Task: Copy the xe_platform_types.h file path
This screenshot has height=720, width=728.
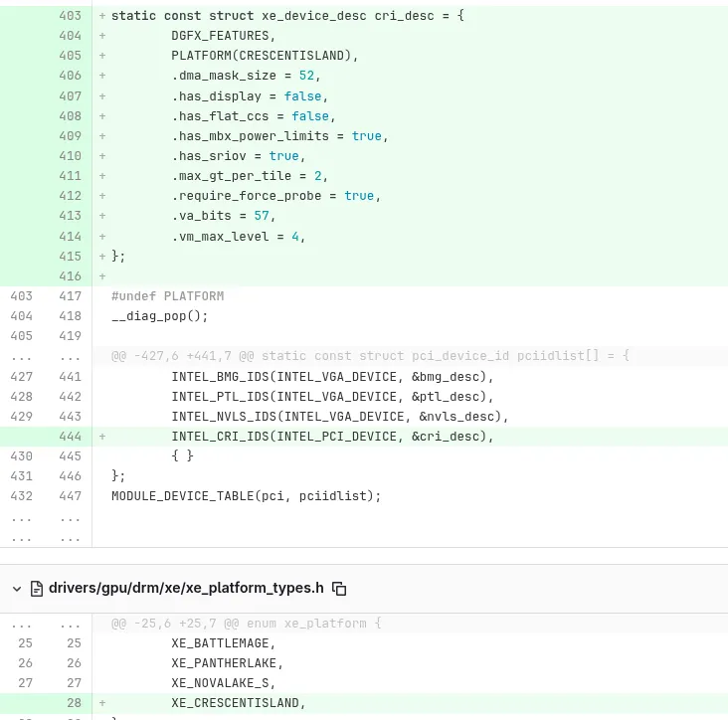Action: [x=339, y=589]
